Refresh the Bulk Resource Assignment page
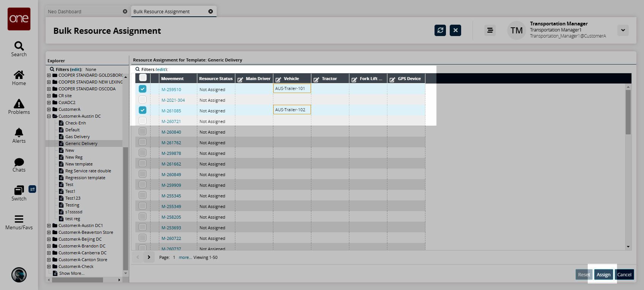The height and width of the screenshot is (290, 644). pyautogui.click(x=440, y=30)
